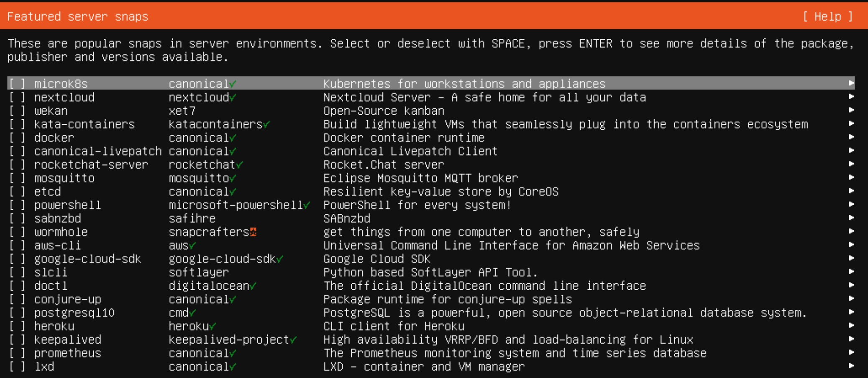Viewport: 868px width, 378px height.
Task: Click the orange warning badge beside snapcrafters
Action: click(253, 232)
